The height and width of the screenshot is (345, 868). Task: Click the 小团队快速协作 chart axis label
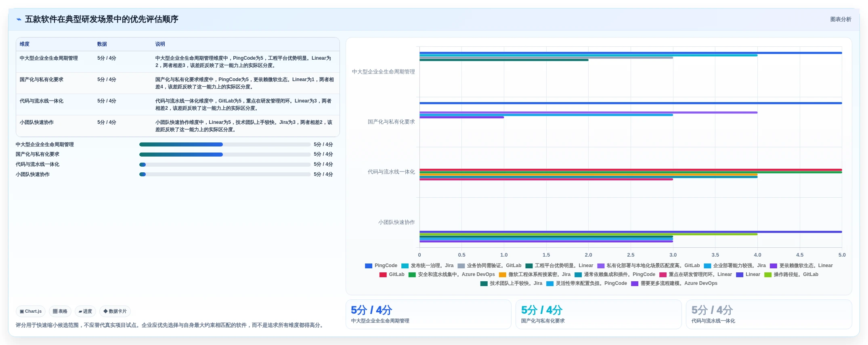[396, 222]
